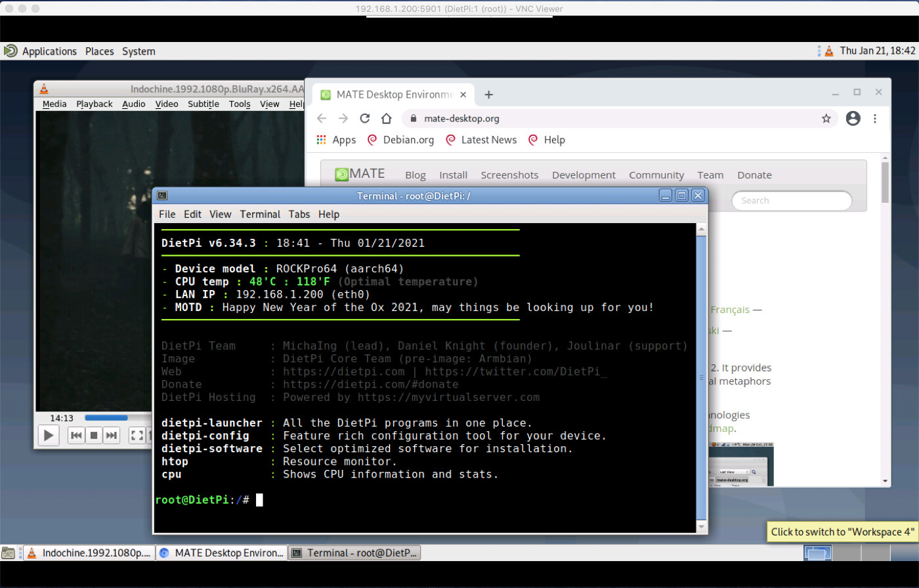The image size is (919, 588).
Task: Click the terminal scrollbar down arrow
Action: pyautogui.click(x=701, y=527)
